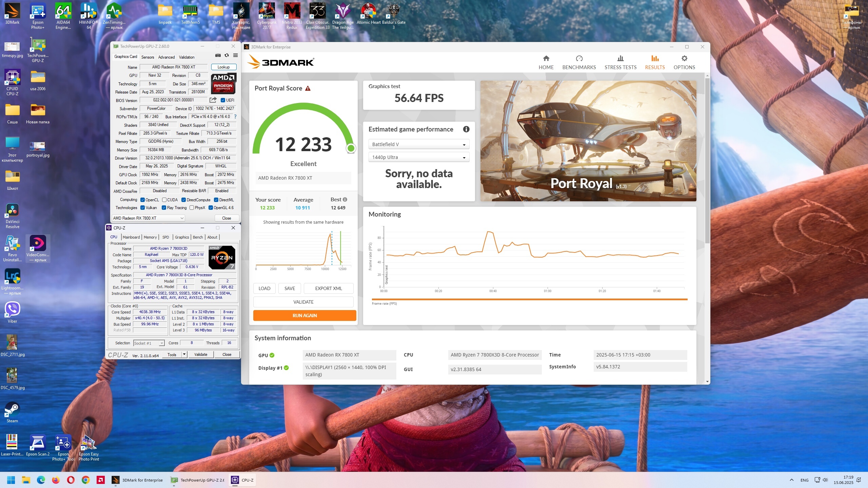Click the CPU-Z Validate button
This screenshot has height=488, width=868.
[201, 354]
